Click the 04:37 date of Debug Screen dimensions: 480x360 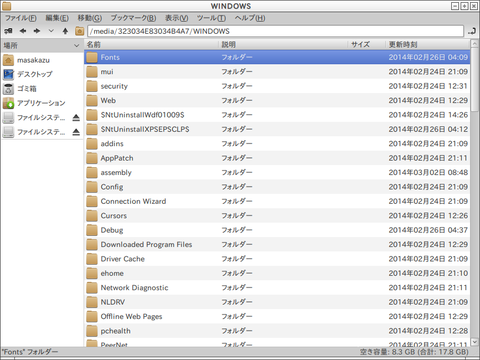point(428,230)
